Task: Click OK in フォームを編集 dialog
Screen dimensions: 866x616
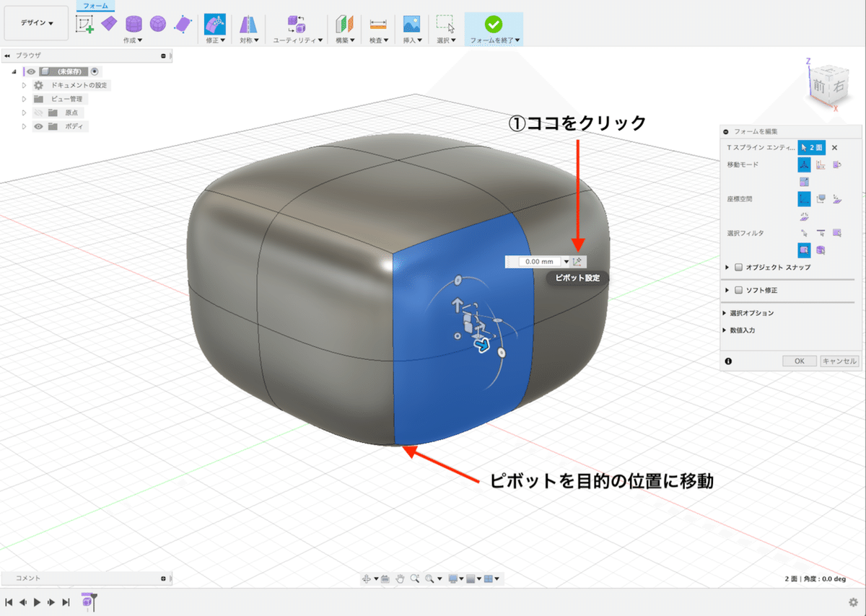Action: coord(800,361)
